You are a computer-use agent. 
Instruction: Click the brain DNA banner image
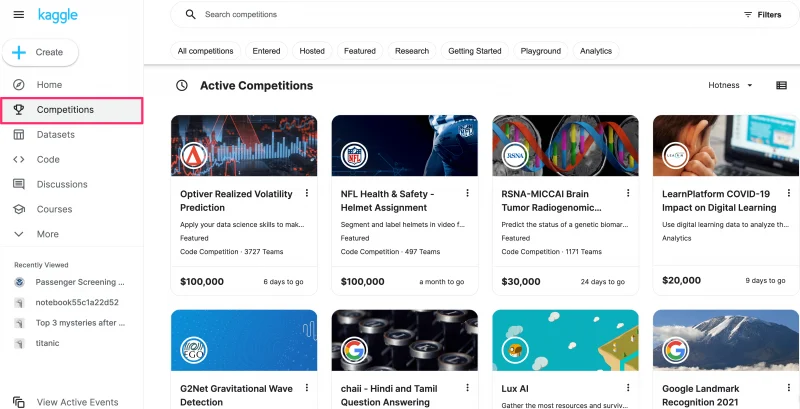tap(565, 145)
